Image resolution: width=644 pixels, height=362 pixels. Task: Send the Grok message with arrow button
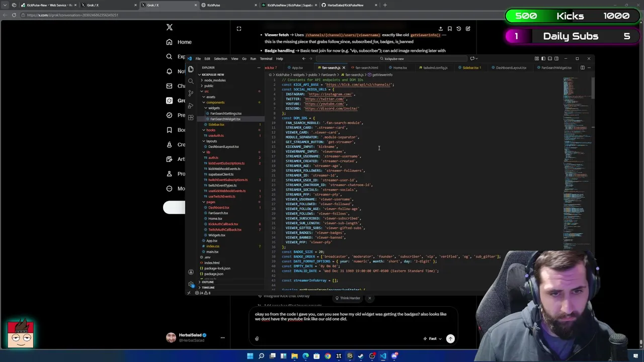pos(450,338)
